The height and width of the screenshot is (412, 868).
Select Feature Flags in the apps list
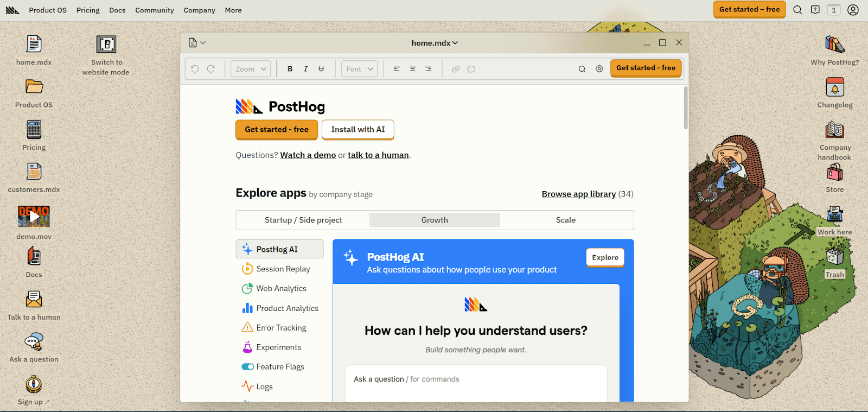279,367
